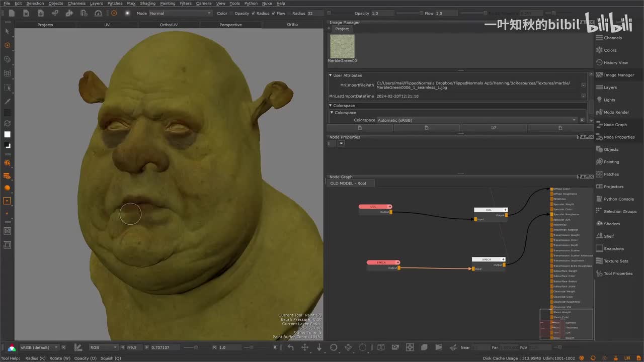Open the Lights palette
644x362 pixels.
[x=609, y=100]
